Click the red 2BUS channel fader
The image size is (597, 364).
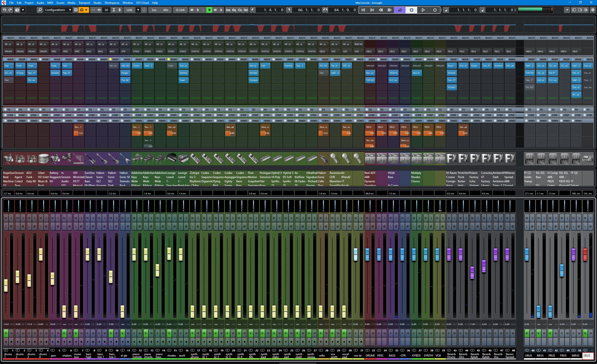pyautogui.click(x=585, y=255)
